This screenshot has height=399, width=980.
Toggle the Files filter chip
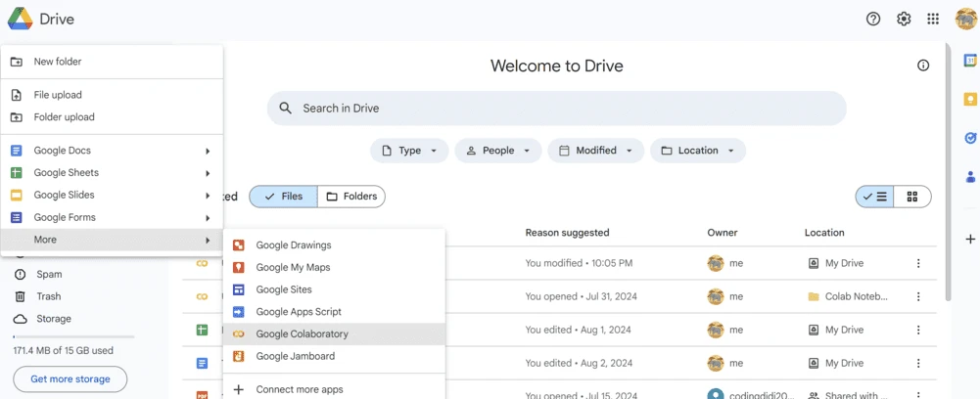point(283,197)
